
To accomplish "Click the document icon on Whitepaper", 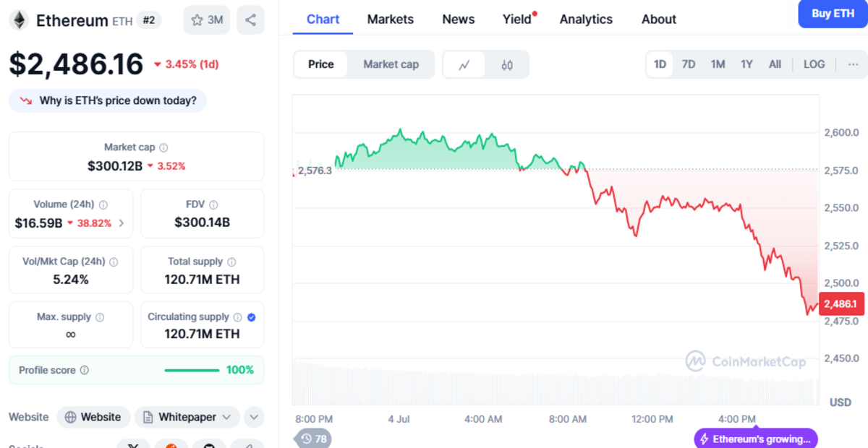I will coord(148,417).
